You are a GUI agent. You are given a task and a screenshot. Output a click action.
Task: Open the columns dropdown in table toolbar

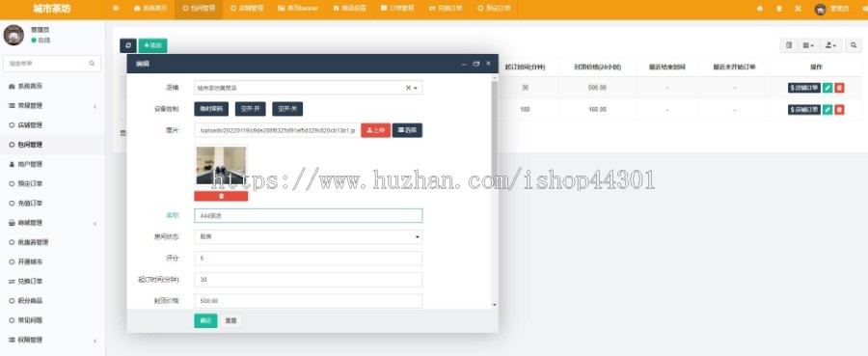808,46
